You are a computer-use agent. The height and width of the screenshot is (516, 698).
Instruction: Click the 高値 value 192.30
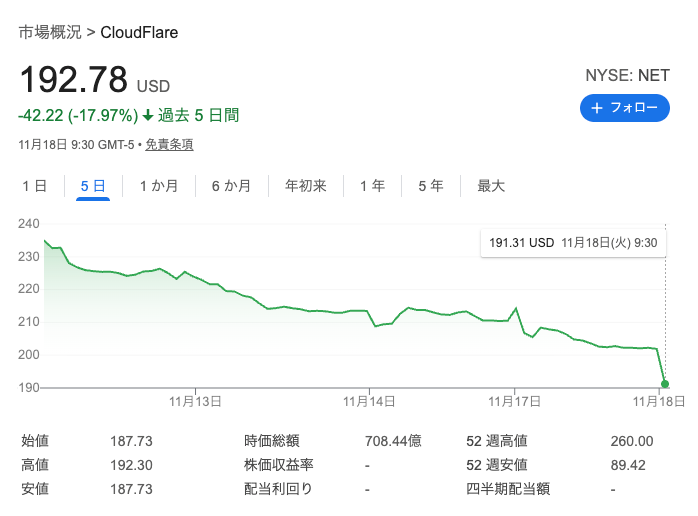pyautogui.click(x=131, y=465)
